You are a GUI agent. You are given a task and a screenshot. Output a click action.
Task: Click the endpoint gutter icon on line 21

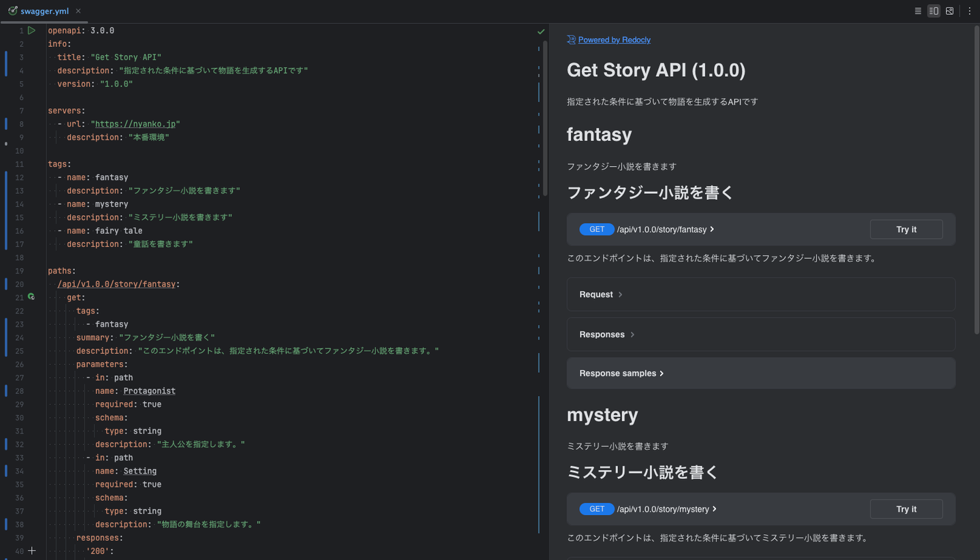tap(31, 297)
